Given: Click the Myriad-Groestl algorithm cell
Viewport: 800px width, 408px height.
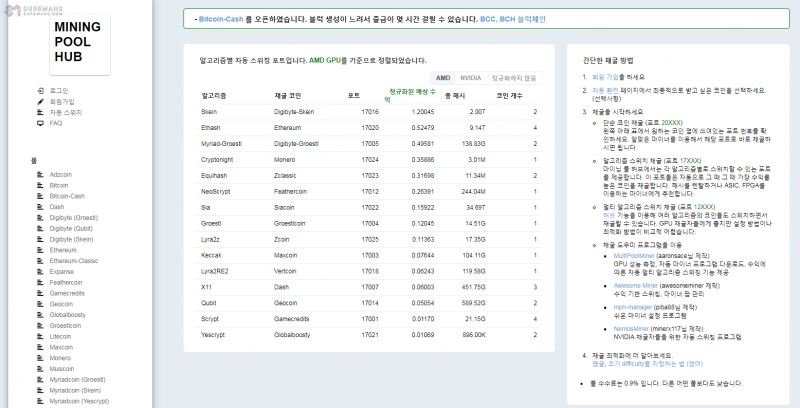Looking at the screenshot, I should click(221, 144).
